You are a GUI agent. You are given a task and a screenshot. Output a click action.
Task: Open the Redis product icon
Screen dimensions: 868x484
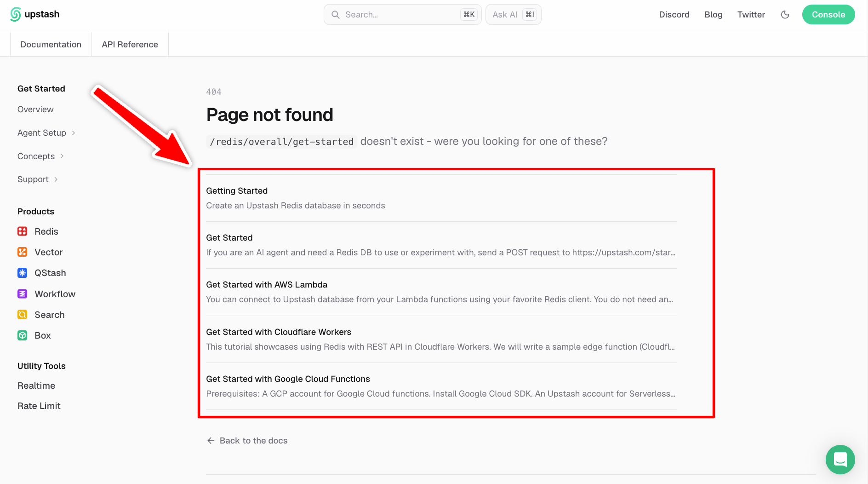pos(22,231)
